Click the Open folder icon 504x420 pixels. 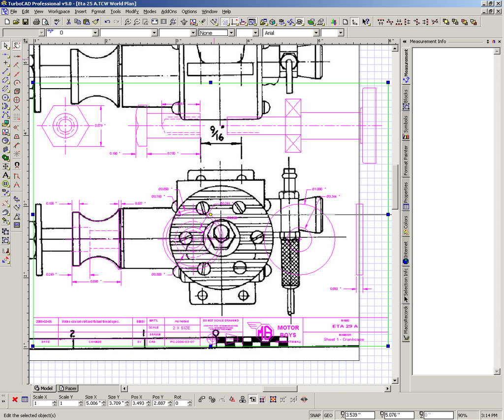click(16, 22)
